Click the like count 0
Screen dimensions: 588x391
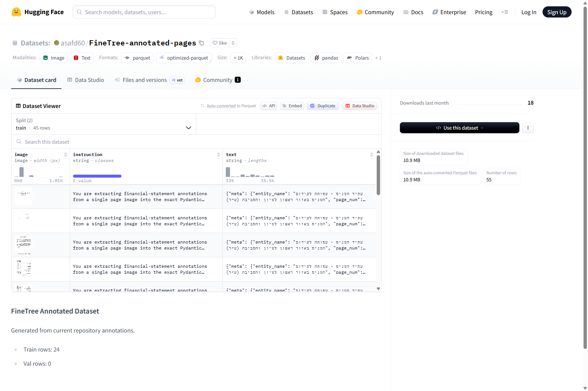(x=233, y=43)
